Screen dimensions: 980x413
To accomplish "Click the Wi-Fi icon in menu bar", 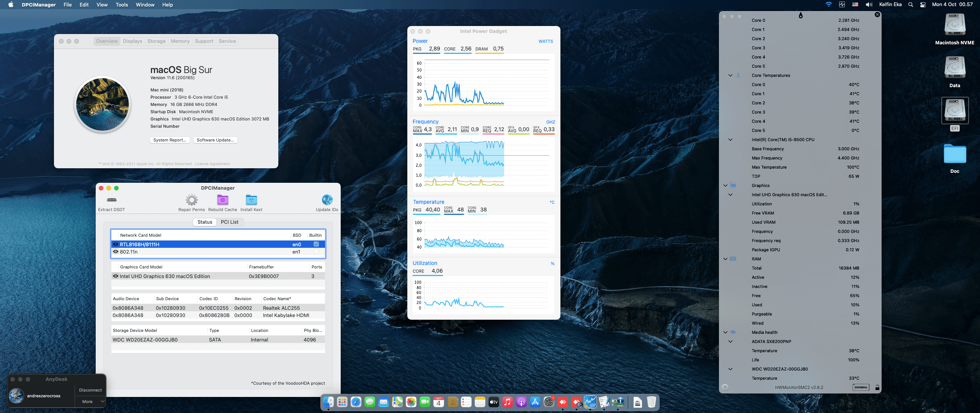I will pyautogui.click(x=828, y=5).
